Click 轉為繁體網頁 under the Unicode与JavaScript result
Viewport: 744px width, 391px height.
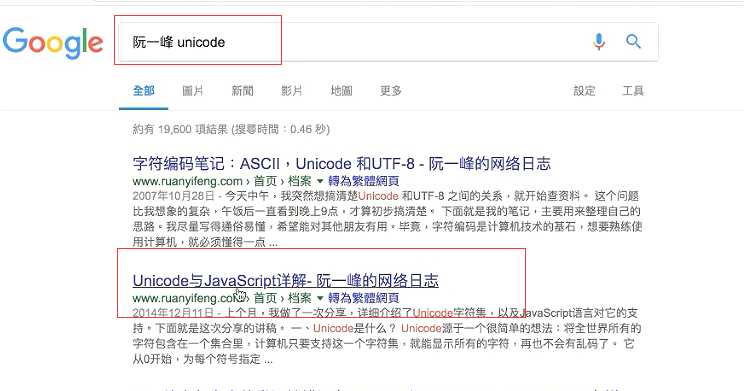pos(363,298)
